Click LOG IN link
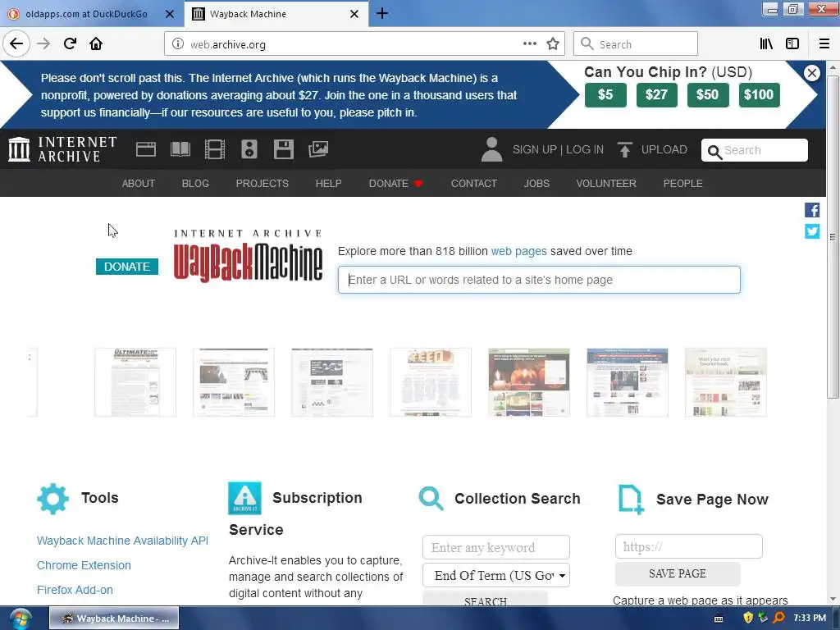Viewport: 840px width, 630px height. (584, 149)
